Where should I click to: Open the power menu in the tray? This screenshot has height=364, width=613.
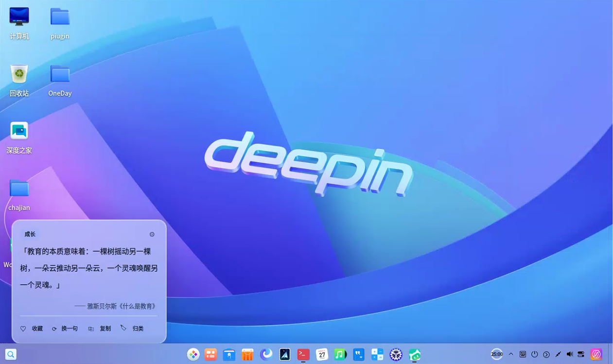tap(535, 354)
